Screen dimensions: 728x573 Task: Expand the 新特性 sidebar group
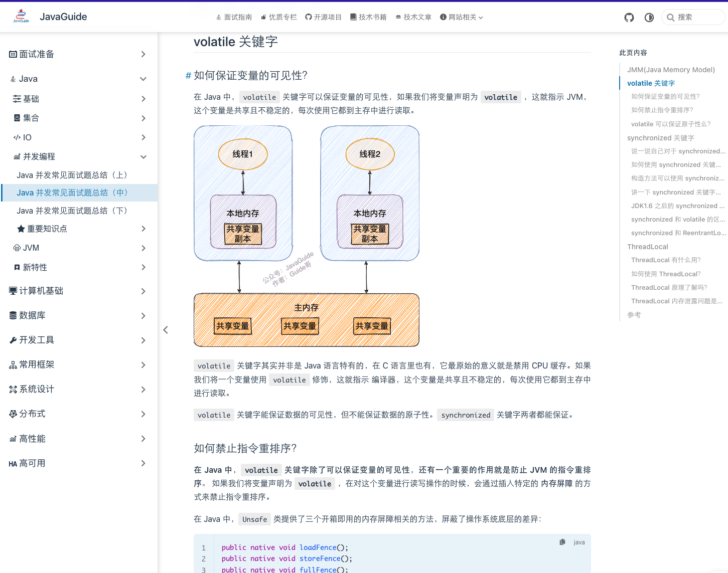pos(80,267)
